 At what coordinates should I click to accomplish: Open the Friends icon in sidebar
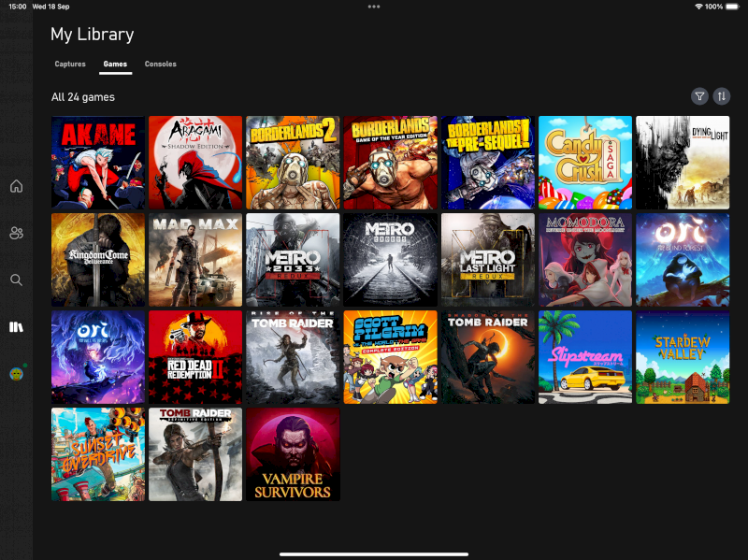click(16, 233)
